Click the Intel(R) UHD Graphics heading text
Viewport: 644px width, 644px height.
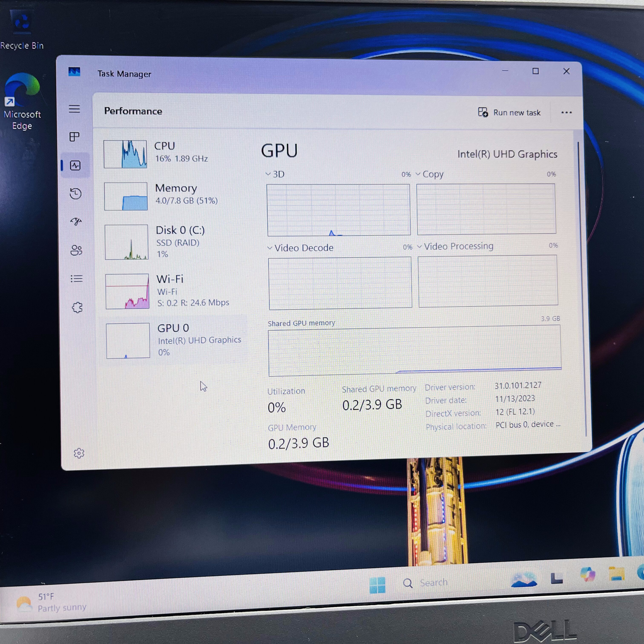pyautogui.click(x=507, y=154)
